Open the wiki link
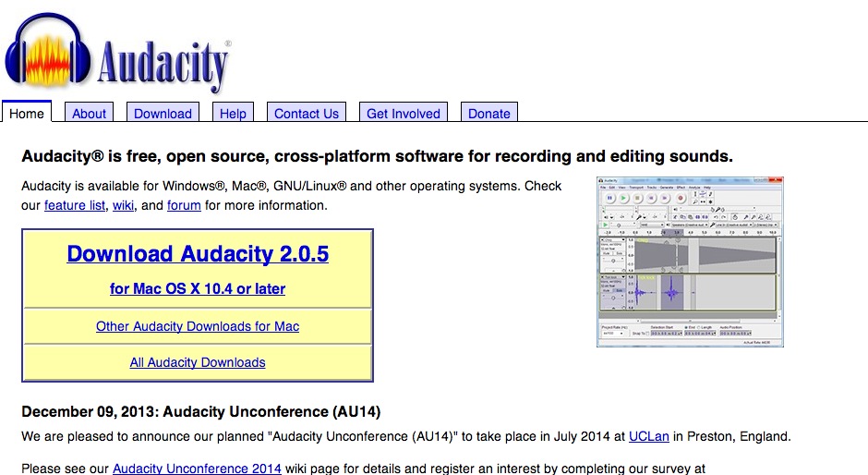Image resolution: width=868 pixels, height=475 pixels. (x=123, y=206)
